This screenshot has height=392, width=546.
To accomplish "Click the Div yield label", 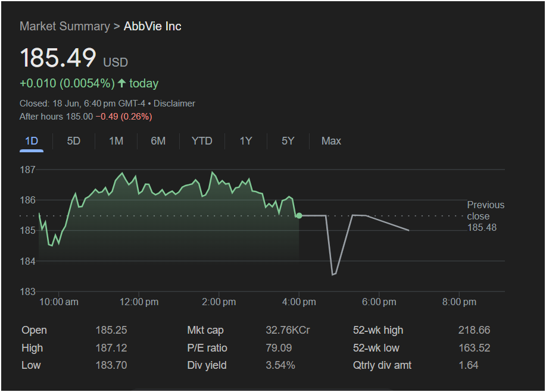I will pos(207,365).
